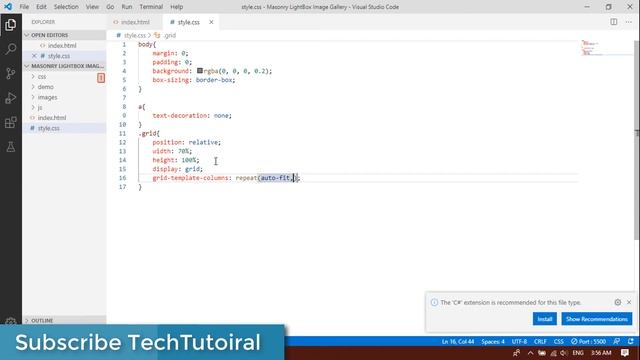Close style.css in Open Editors list
640x360 pixels.
[x=34, y=56]
